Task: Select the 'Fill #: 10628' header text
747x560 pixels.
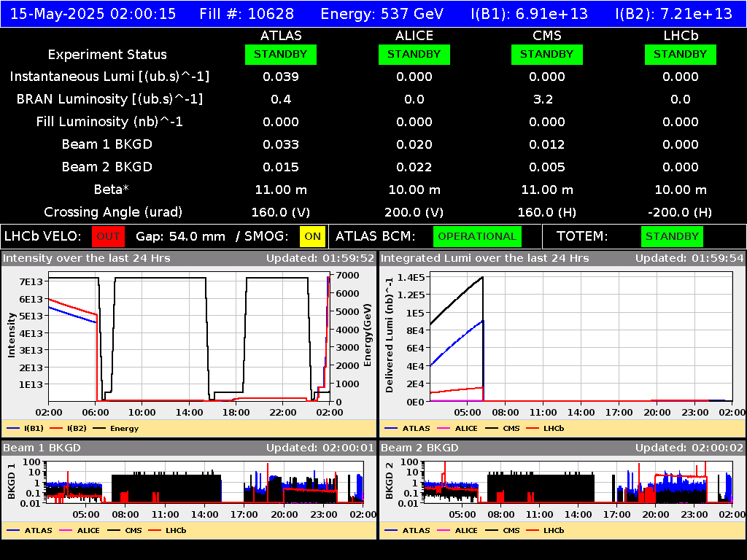Action: (247, 13)
